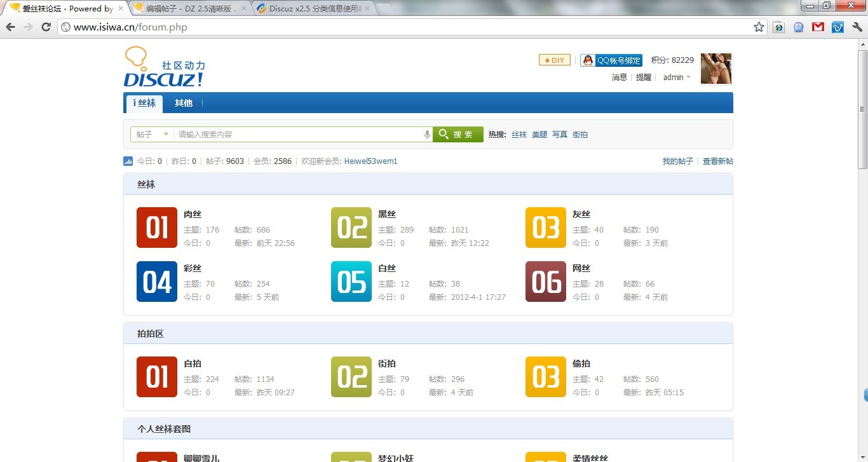The height and width of the screenshot is (462, 868).
Task: Open the Chrome wrench menu
Action: click(x=857, y=27)
